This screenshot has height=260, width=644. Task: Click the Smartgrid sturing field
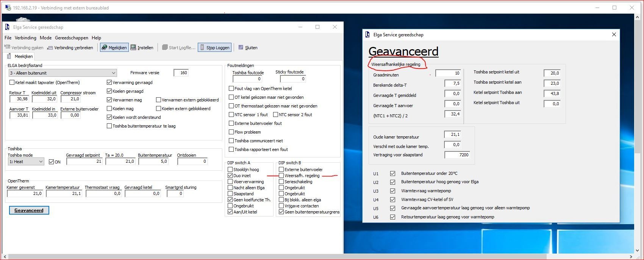[x=175, y=194]
